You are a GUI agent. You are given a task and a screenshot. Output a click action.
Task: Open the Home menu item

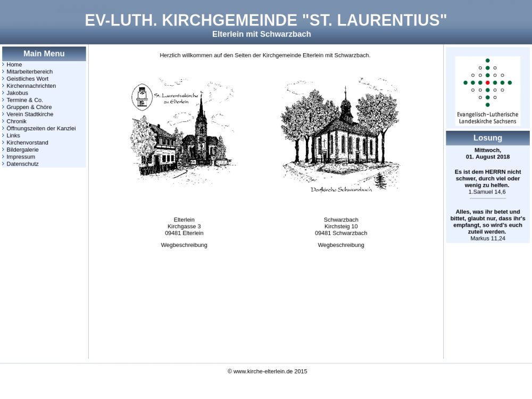click(14, 64)
